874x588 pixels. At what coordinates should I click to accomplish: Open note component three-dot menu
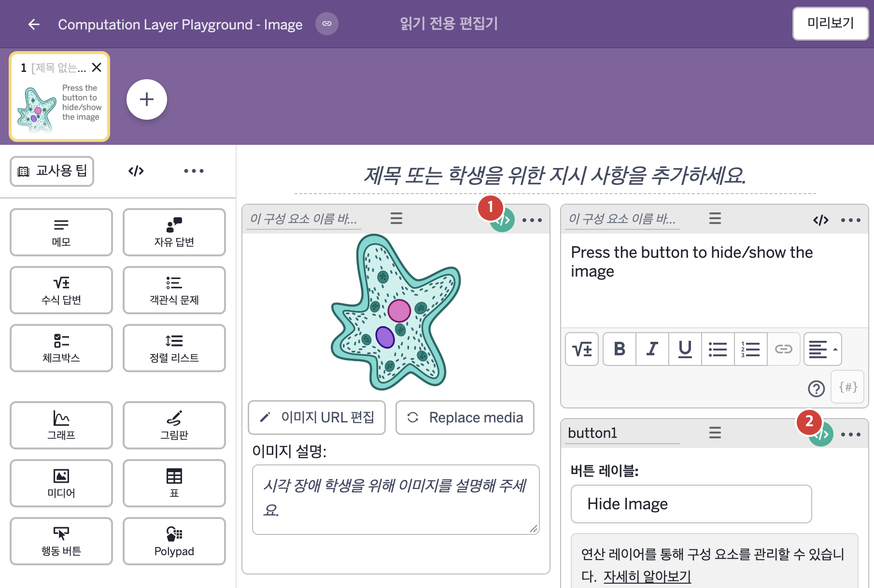[851, 220]
